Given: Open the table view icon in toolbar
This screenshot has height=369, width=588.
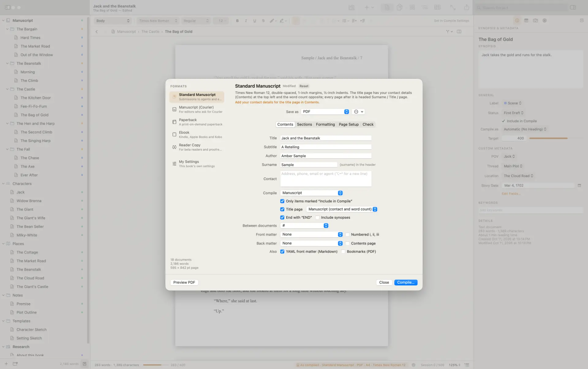Looking at the screenshot, I should click(437, 7).
